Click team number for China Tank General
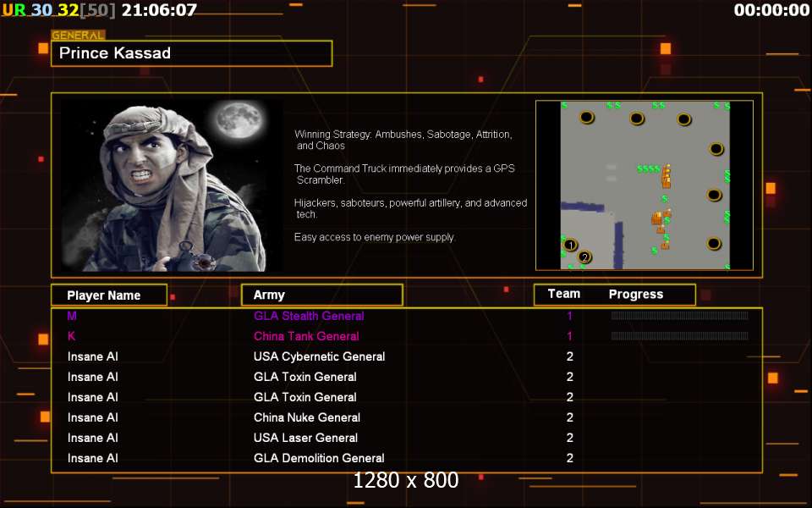This screenshot has width=812, height=508. (569, 336)
